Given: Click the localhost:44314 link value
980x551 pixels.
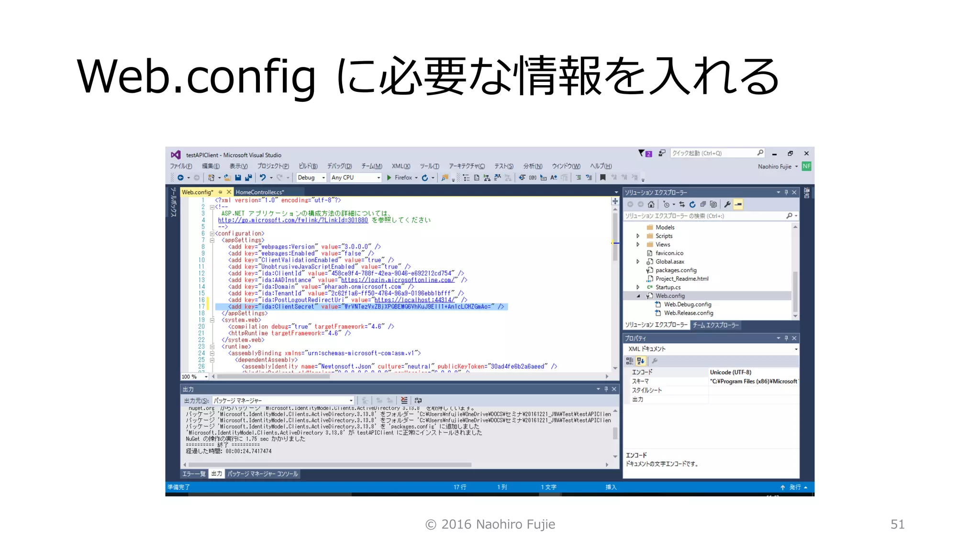Looking at the screenshot, I should pos(415,300).
